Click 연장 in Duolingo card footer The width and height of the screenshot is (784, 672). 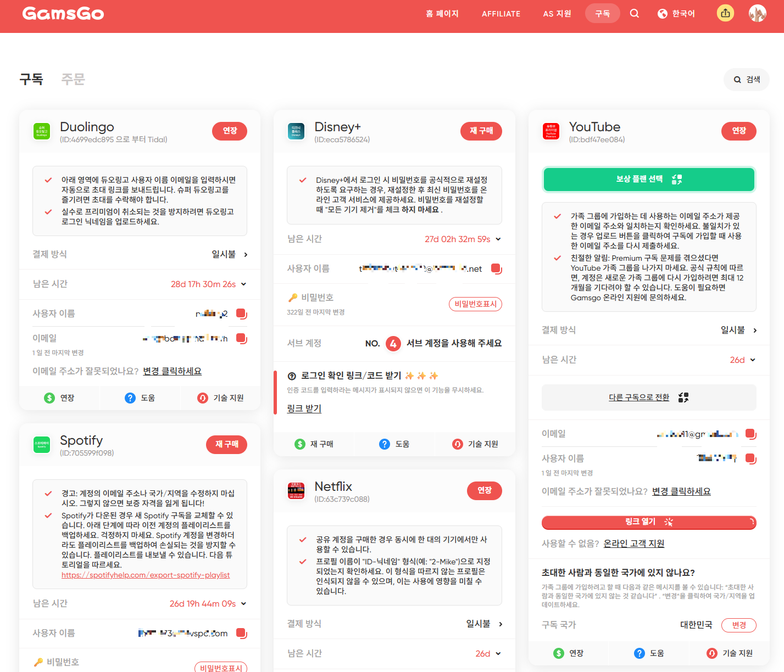pos(59,398)
